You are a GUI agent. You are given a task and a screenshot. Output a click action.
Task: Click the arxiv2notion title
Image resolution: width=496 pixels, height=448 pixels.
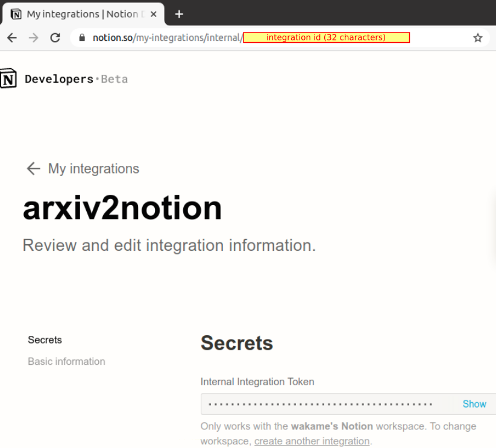(x=122, y=208)
